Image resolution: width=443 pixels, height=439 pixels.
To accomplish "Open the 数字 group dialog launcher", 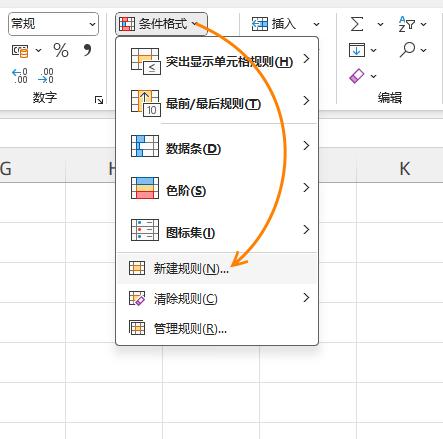I will [x=99, y=100].
